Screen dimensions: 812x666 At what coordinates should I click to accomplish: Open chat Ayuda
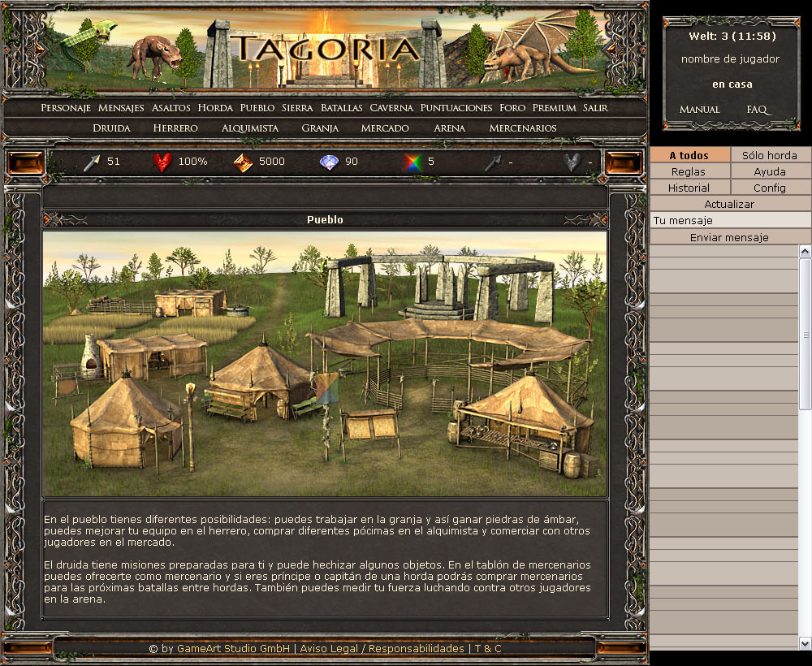pos(770,171)
